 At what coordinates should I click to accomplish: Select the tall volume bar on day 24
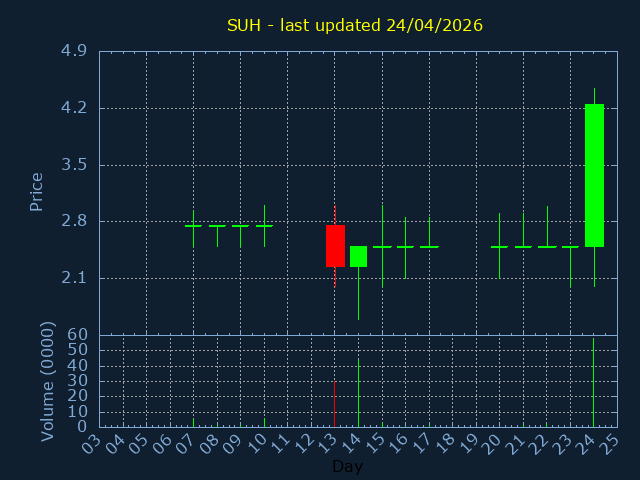[x=593, y=383]
